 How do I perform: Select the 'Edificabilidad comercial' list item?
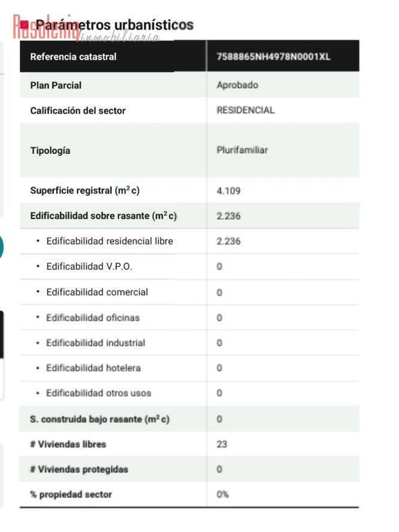coord(97,292)
